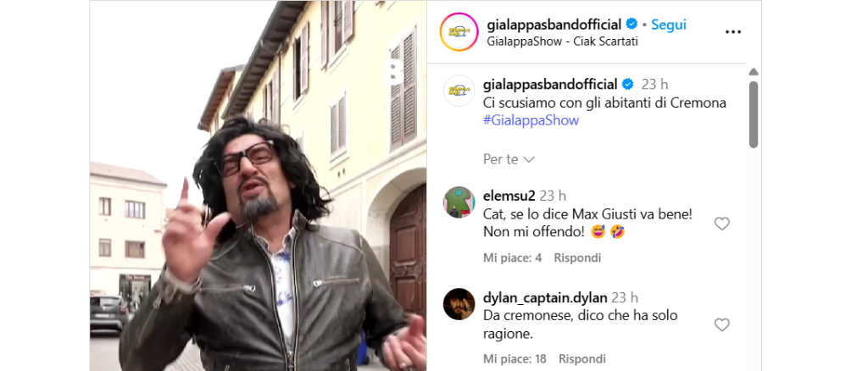Open the "GialappaShow - Ciak Scartati" audio link
The height and width of the screenshot is (371, 868).
pyautogui.click(x=563, y=42)
